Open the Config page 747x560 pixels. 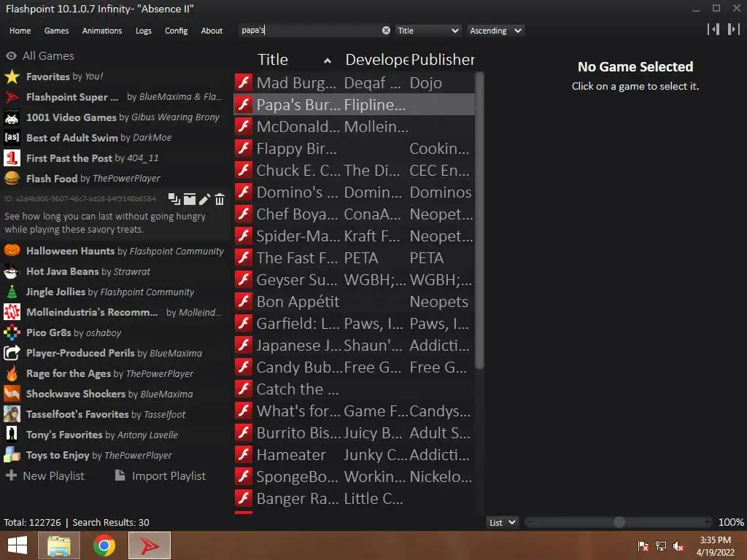(x=177, y=31)
